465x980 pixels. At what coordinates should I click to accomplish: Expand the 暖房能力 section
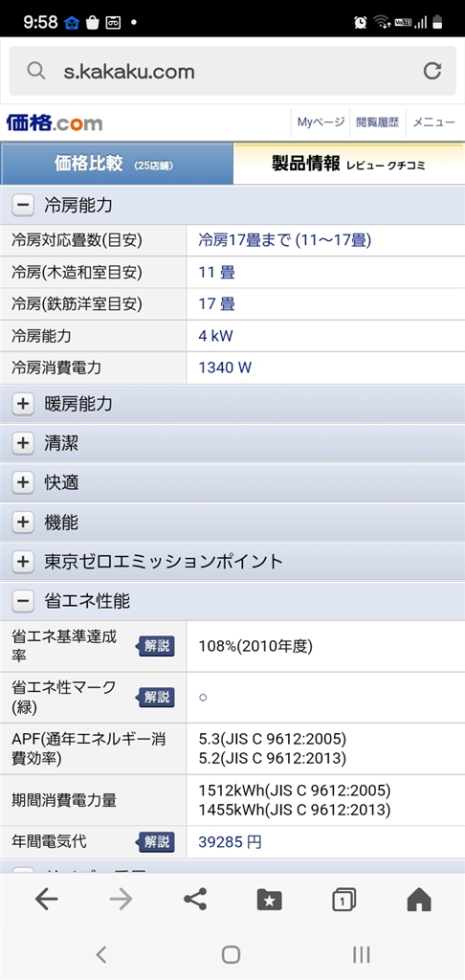[x=232, y=404]
